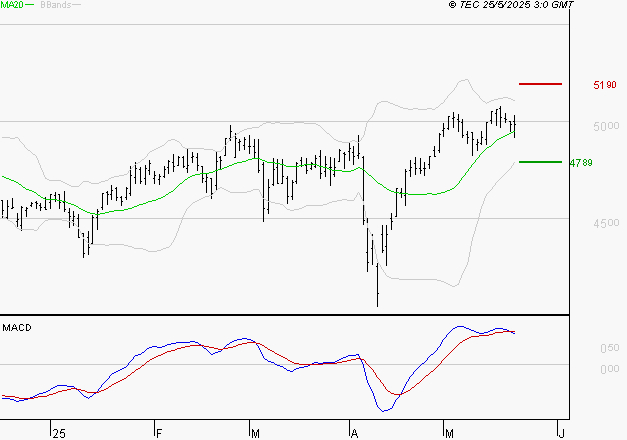
Task: Click the green 47.89 support value
Action: tap(581, 163)
